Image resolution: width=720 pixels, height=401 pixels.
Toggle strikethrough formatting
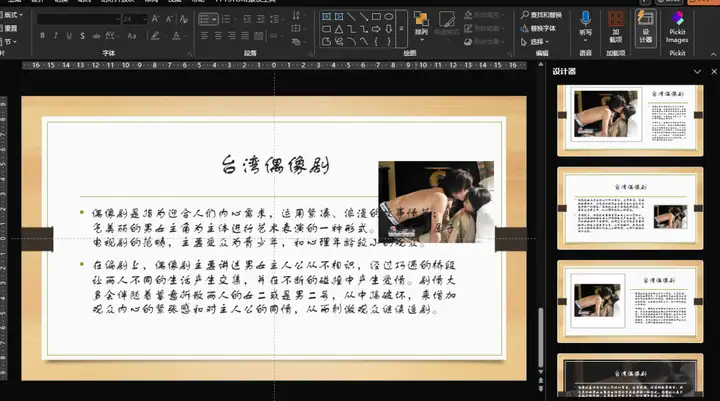pyautogui.click(x=96, y=35)
